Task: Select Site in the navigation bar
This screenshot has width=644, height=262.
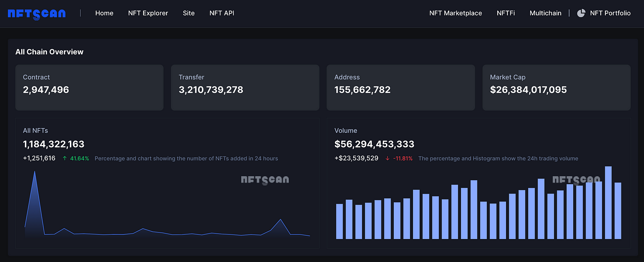Action: (x=189, y=13)
